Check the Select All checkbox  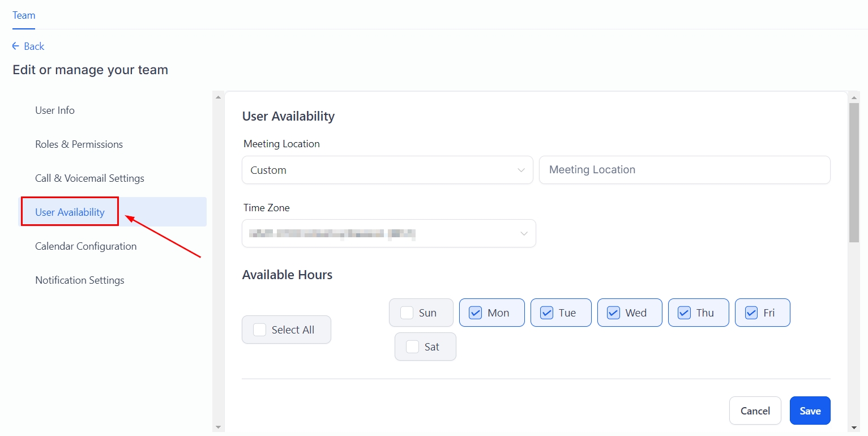[x=260, y=330]
